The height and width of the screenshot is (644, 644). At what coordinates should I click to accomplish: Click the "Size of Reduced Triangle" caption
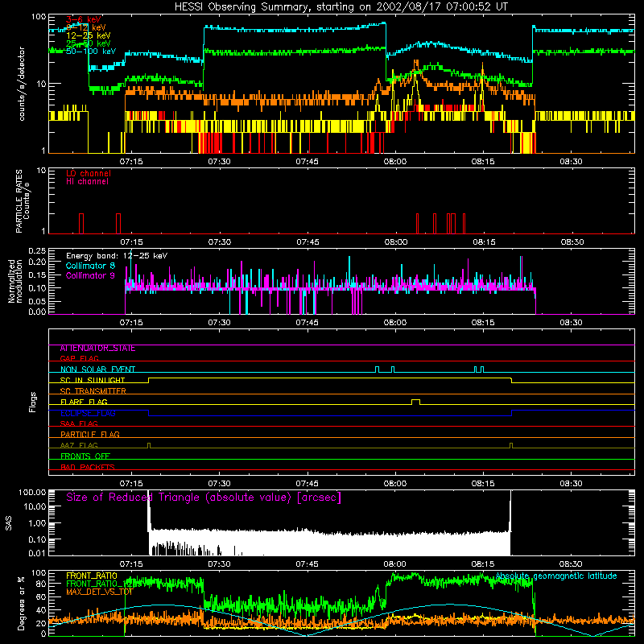[203, 497]
